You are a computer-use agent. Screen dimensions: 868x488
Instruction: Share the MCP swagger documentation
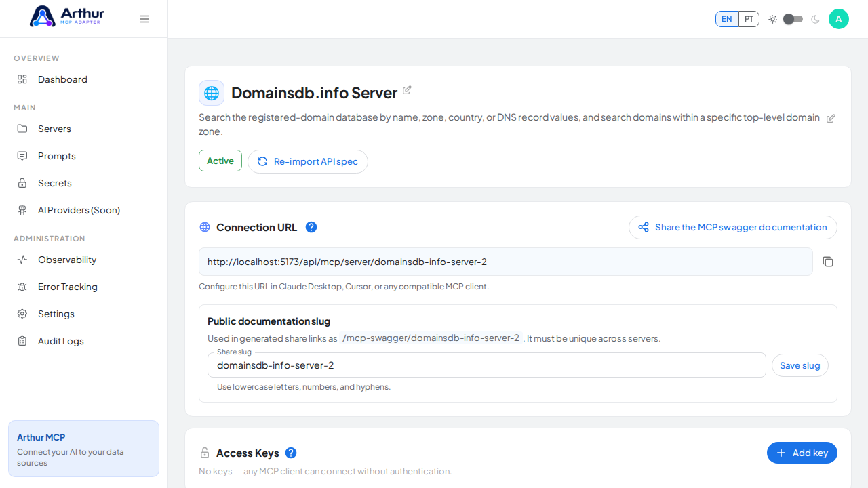click(733, 227)
